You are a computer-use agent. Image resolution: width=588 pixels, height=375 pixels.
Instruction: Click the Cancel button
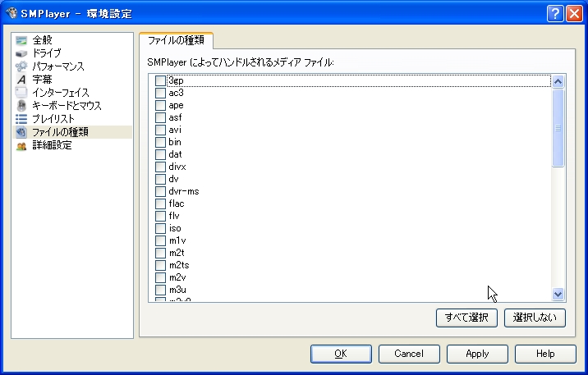(409, 354)
